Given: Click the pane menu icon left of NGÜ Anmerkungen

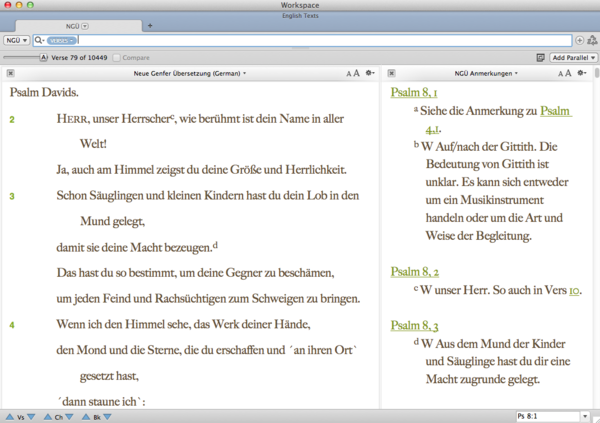Looking at the screenshot, I should [389, 74].
